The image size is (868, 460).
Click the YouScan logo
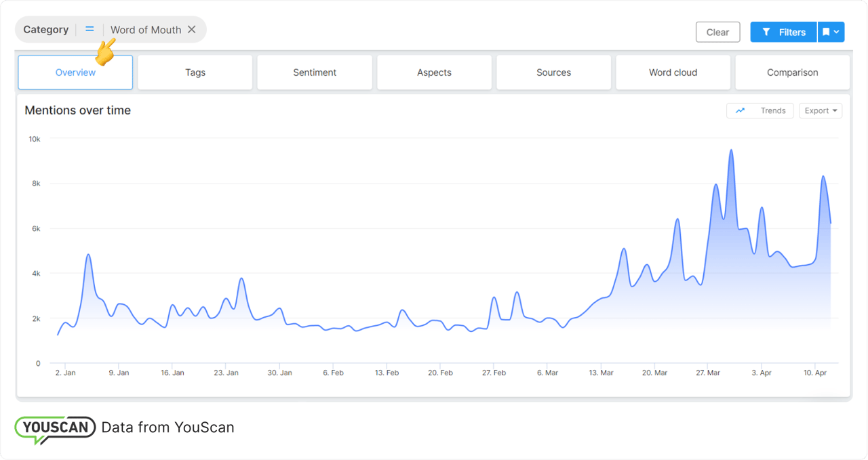click(55, 428)
